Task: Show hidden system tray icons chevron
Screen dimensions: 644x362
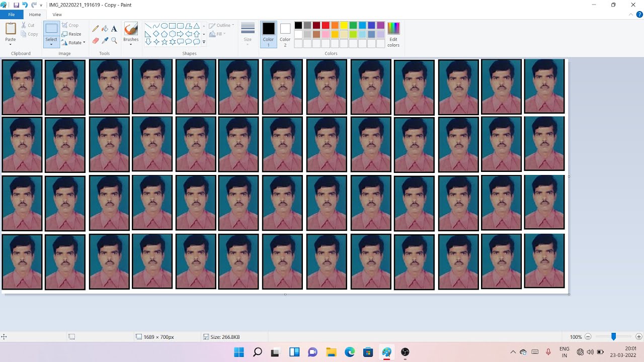Action: pyautogui.click(x=513, y=352)
